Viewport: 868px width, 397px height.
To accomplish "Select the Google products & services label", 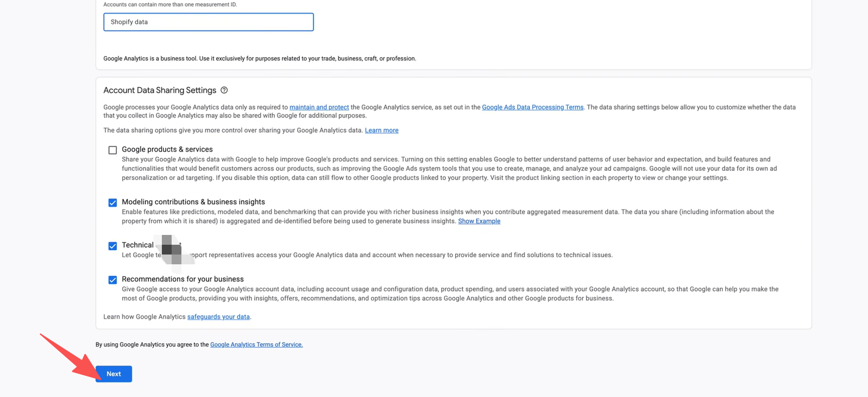I will tap(167, 150).
